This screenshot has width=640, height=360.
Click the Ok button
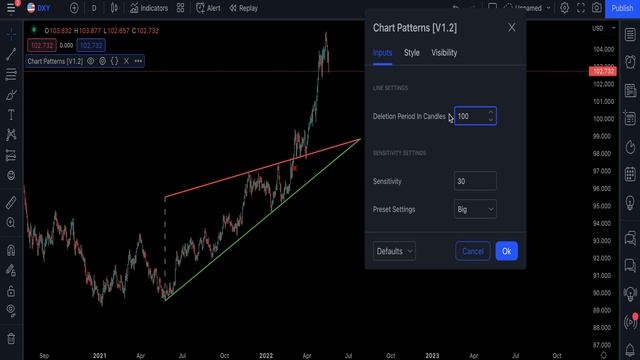coord(507,251)
